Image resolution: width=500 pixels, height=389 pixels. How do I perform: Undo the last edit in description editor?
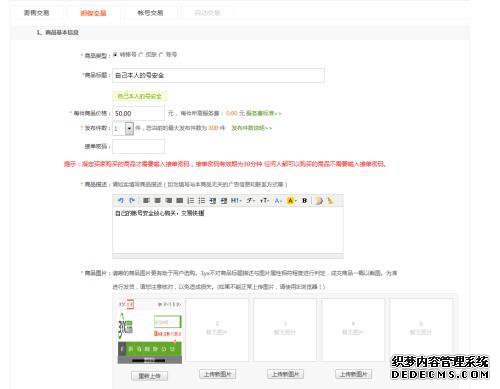coord(121,200)
